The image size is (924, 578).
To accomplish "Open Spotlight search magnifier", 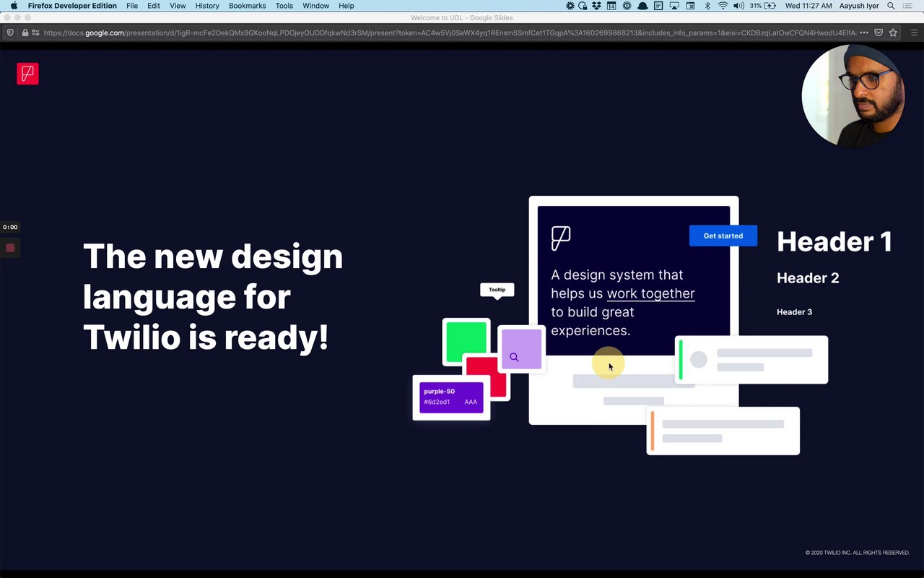I will pos(891,6).
